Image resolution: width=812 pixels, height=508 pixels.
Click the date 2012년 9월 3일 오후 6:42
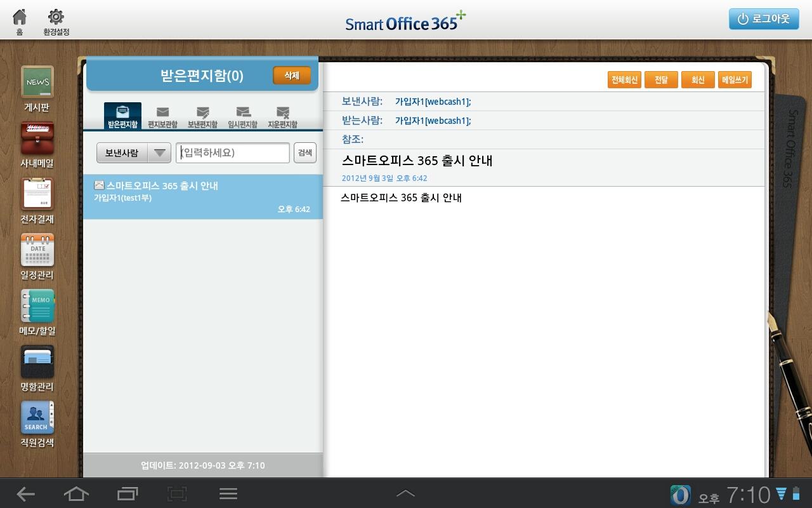pos(384,178)
